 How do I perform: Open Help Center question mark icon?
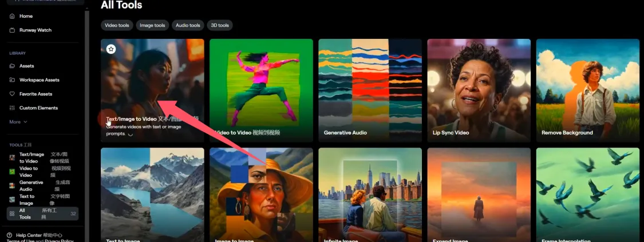click(x=10, y=235)
